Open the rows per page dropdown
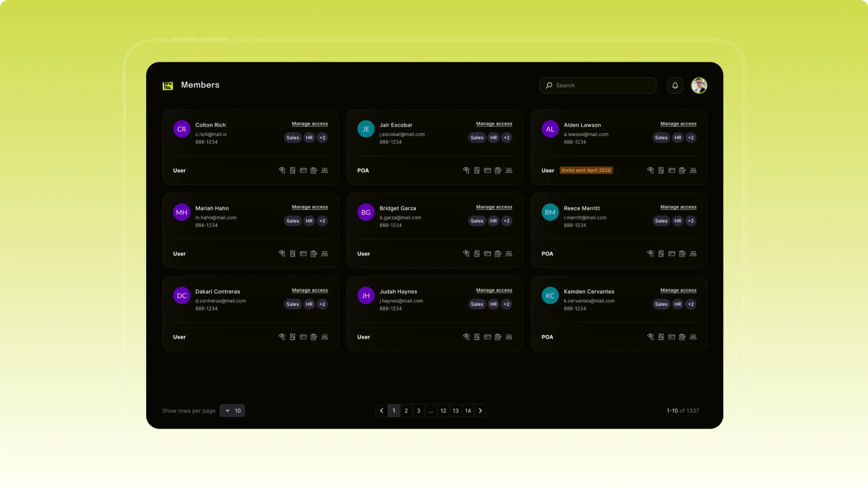The height and width of the screenshot is (488, 868). pyautogui.click(x=232, y=411)
